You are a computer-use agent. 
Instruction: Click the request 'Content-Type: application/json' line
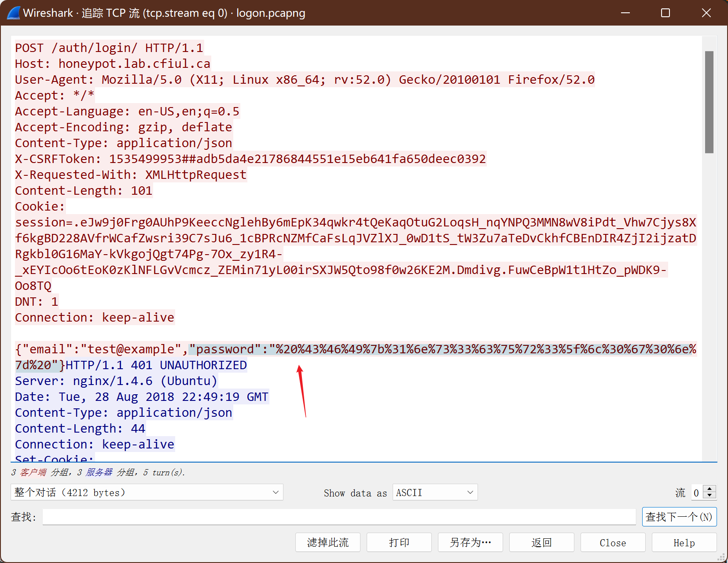pos(124,143)
